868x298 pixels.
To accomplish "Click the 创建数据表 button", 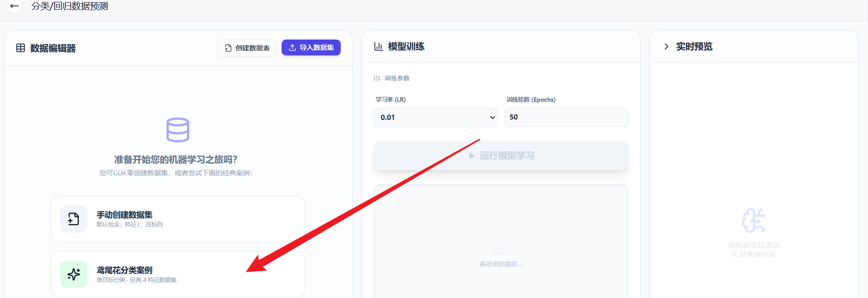I will point(247,48).
